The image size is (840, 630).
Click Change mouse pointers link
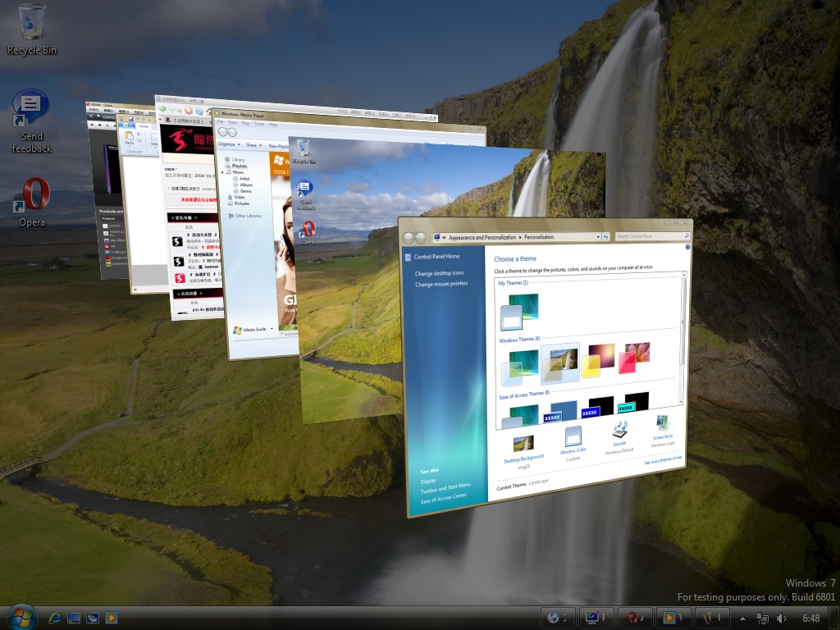pyautogui.click(x=441, y=284)
